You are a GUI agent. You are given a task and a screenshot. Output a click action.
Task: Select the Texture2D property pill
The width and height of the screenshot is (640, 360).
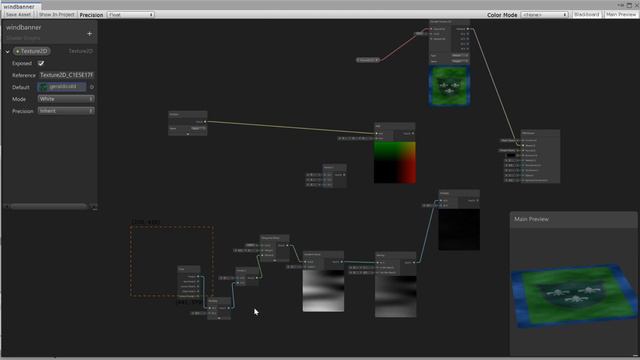pyautogui.click(x=31, y=51)
